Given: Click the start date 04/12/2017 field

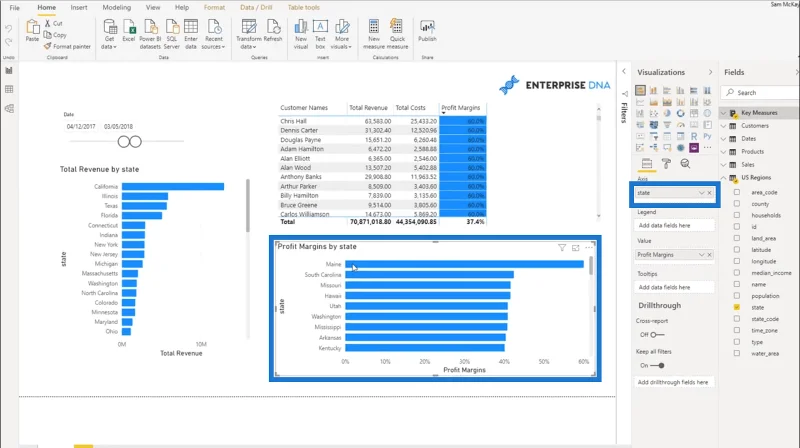Looking at the screenshot, I should coord(81,127).
